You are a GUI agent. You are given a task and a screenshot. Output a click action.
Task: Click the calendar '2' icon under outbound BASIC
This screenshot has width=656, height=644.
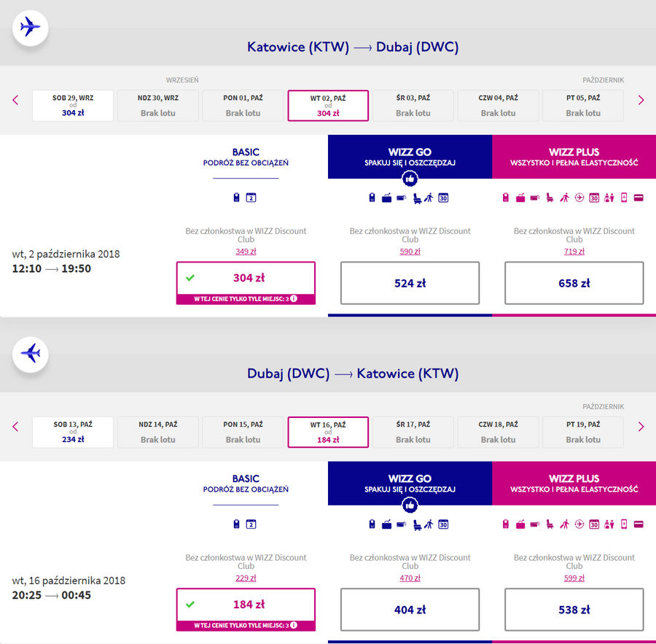(251, 198)
